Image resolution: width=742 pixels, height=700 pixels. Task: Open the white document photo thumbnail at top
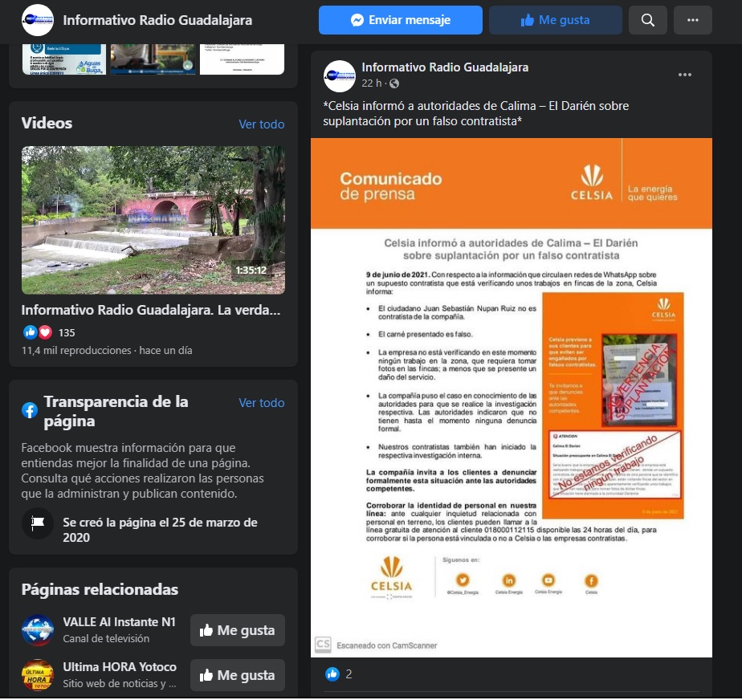(242, 59)
